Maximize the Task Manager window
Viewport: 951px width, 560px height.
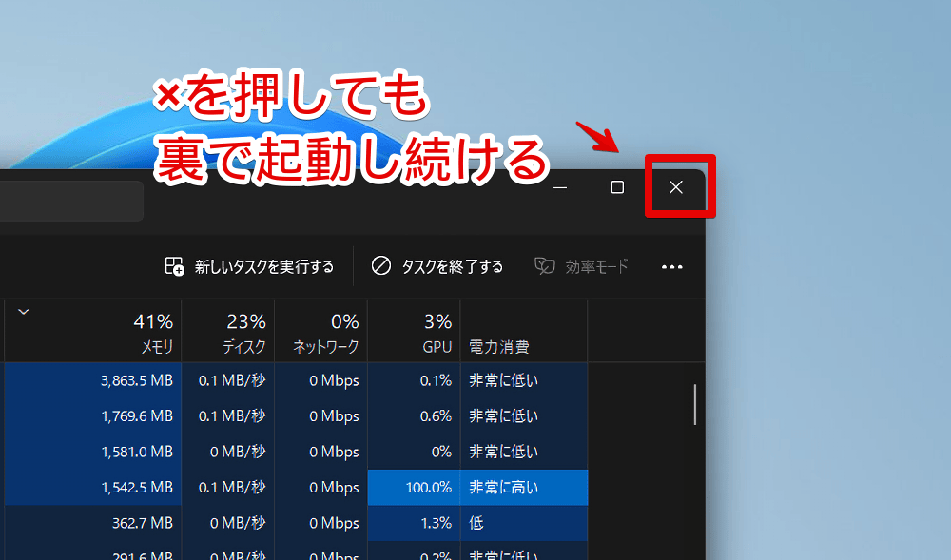(616, 187)
